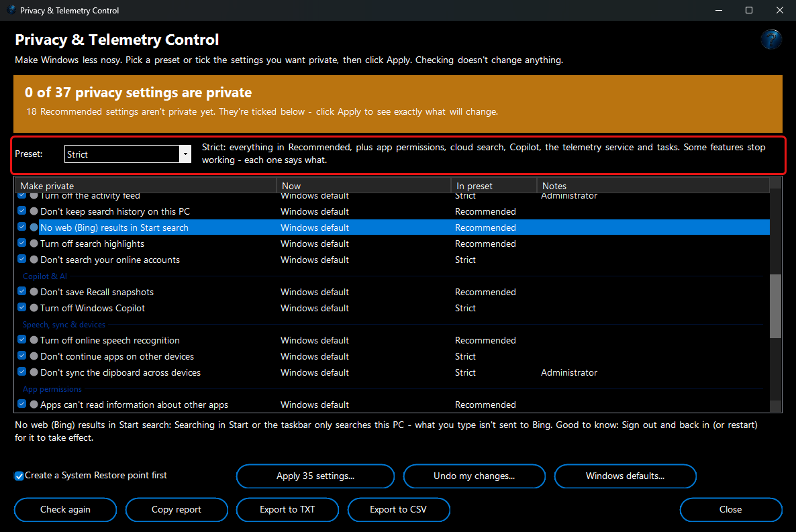Untick Don't save Recall snapshots checkbox
This screenshot has width=796, height=532.
click(x=22, y=291)
